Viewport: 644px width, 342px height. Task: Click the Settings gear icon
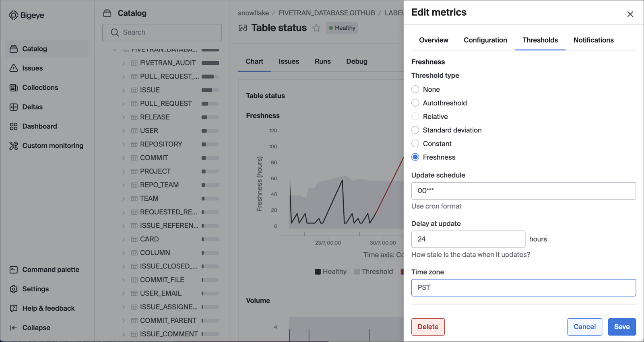[14, 289]
